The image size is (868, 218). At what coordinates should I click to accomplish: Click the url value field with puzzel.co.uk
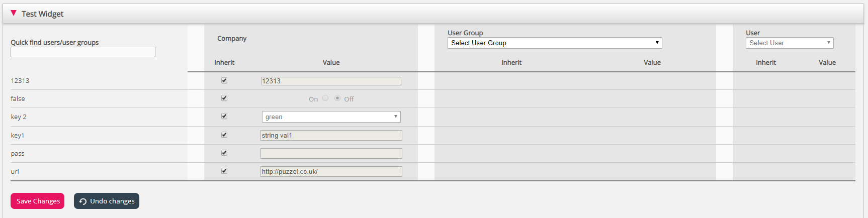(331, 171)
